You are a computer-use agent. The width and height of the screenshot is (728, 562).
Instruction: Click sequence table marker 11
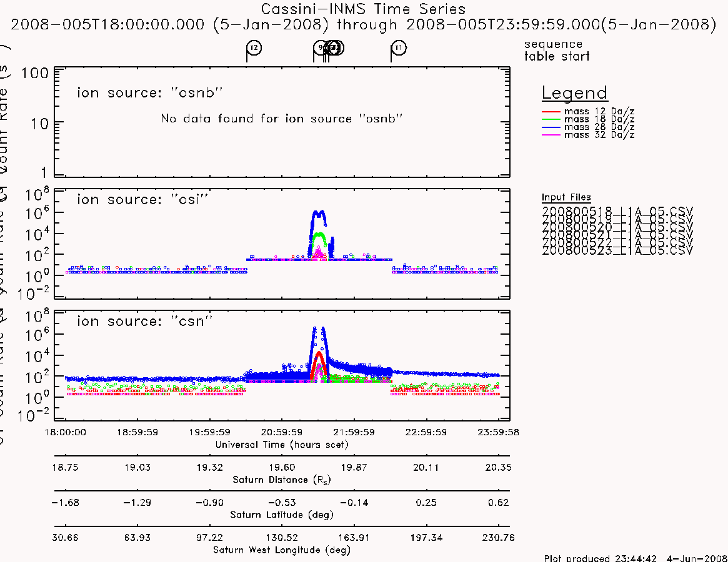point(398,48)
